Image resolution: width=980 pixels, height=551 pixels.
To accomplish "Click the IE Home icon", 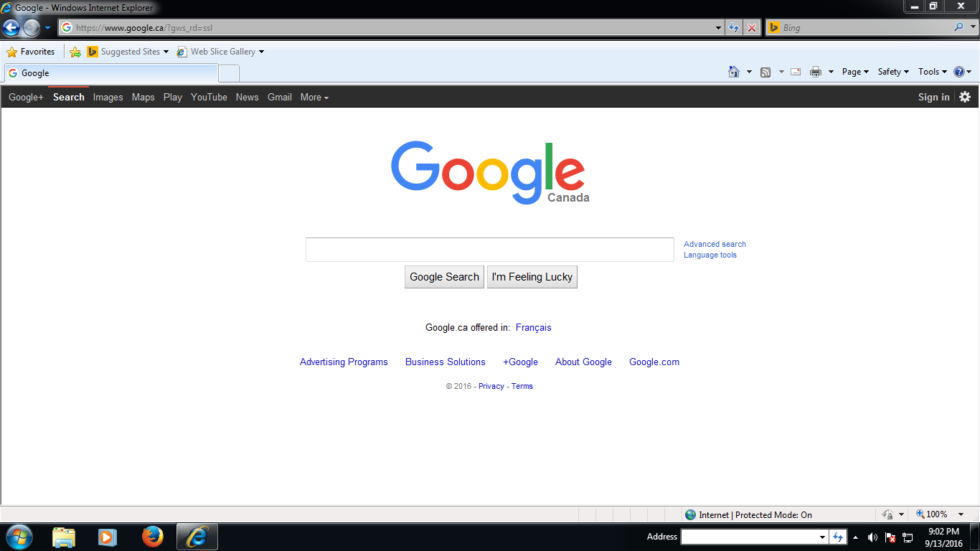I will pyautogui.click(x=733, y=72).
